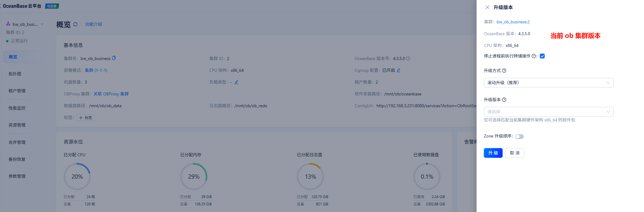Close the 升级版本 drawer with the X icon
644x212 pixels.
pyautogui.click(x=487, y=7)
